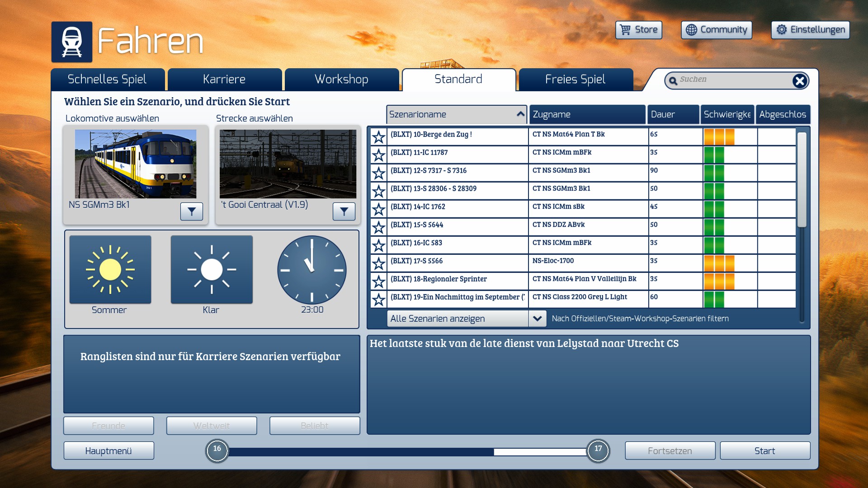Click the train logo next to Fahren
This screenshot has width=868, height=488.
tap(72, 42)
